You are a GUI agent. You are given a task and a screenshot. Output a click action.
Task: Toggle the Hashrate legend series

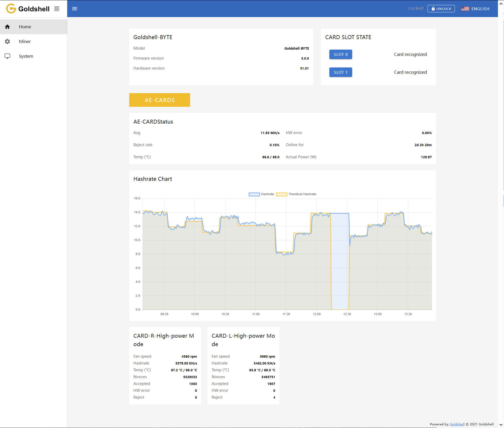click(x=261, y=194)
